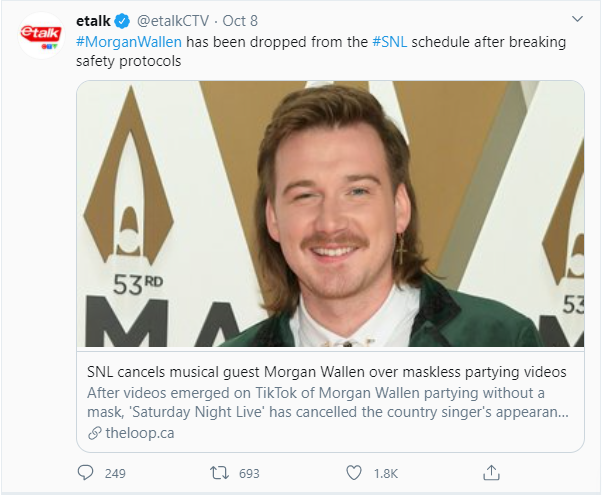Open Morgan Wallen article photo
Image resolution: width=602 pixels, height=495 pixels.
[x=330, y=215]
